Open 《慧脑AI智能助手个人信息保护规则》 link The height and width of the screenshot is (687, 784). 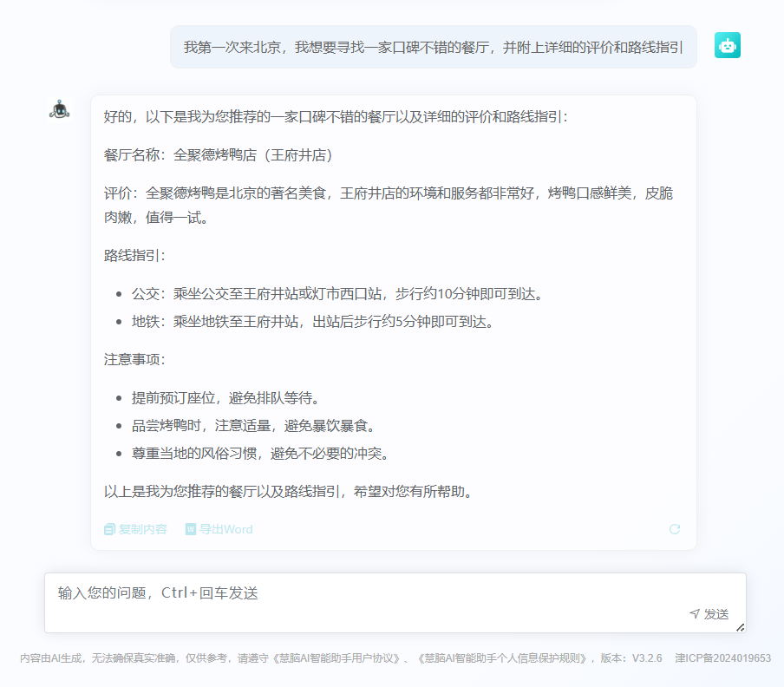point(501,658)
